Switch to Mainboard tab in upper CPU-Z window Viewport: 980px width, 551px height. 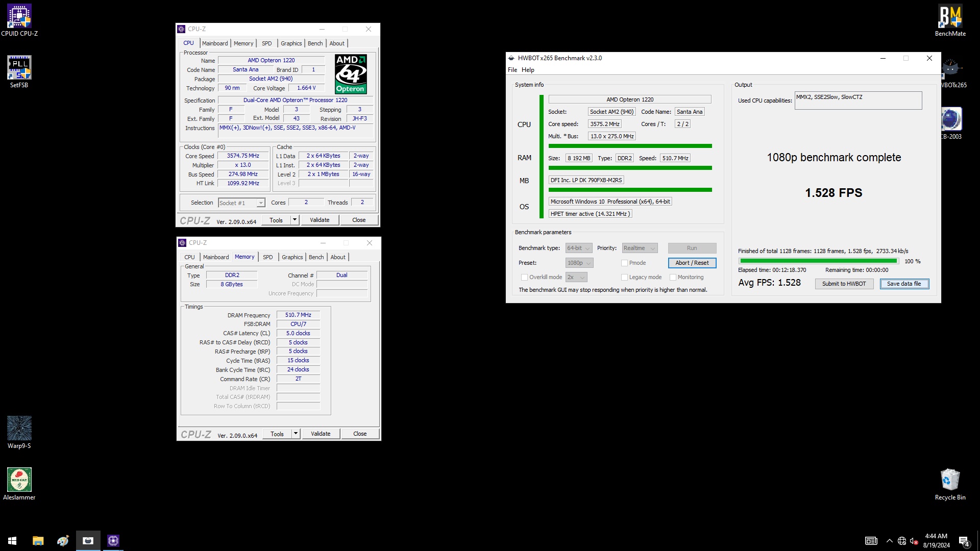(215, 43)
